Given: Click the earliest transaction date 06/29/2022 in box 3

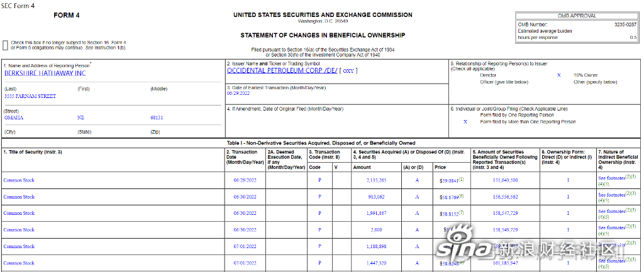Looking at the screenshot, I should tap(238, 93).
